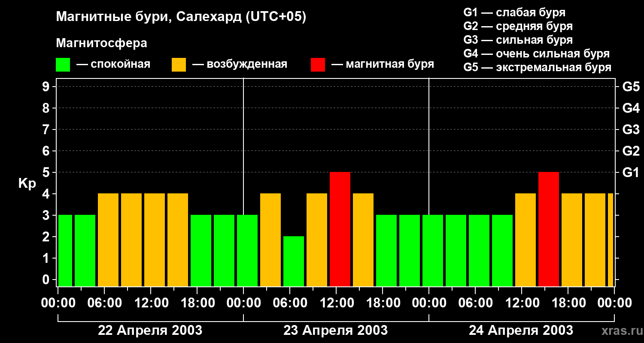Click the '12:00' tick label above 22 Апреля

point(151,303)
